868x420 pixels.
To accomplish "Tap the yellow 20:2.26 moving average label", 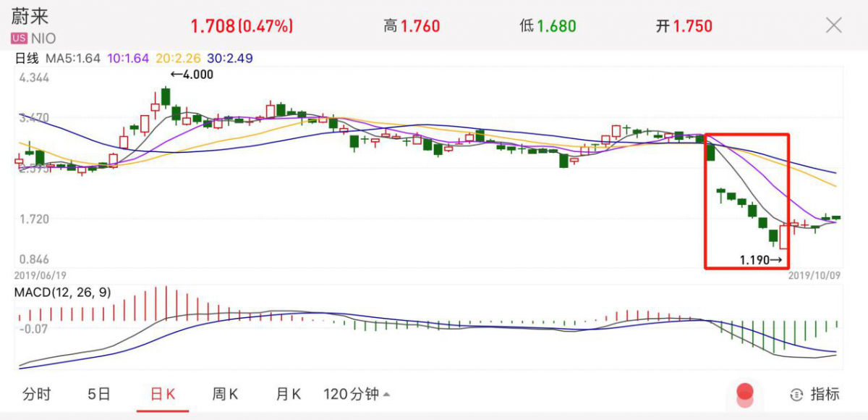I will (179, 59).
